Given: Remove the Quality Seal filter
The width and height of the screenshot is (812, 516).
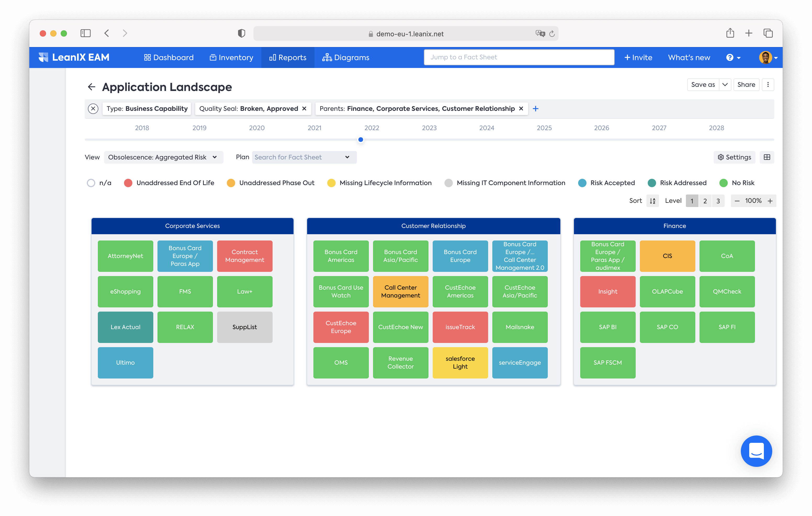Looking at the screenshot, I should (x=304, y=108).
